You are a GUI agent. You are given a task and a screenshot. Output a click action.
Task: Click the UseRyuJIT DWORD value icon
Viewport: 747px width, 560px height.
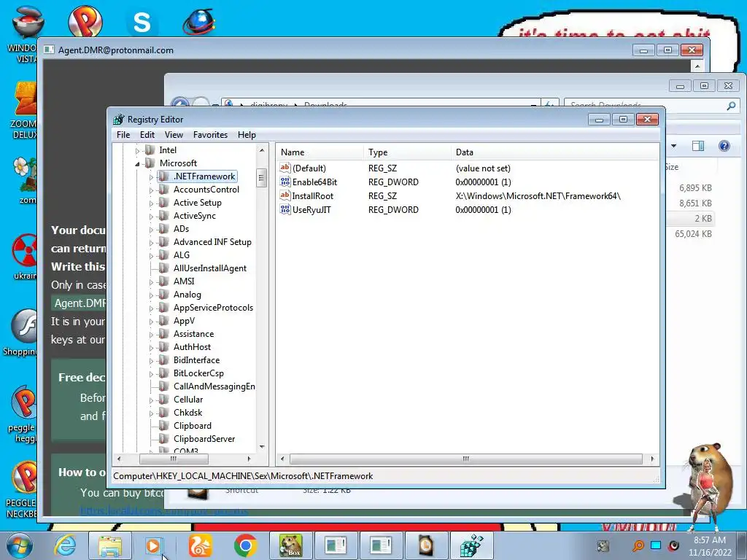tap(285, 209)
